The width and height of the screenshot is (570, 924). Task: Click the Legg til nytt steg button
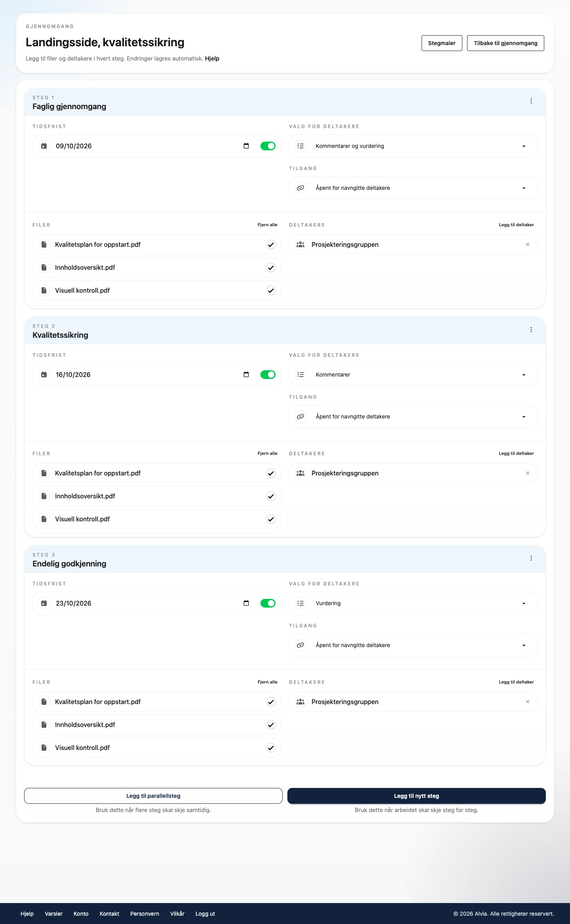[416, 796]
